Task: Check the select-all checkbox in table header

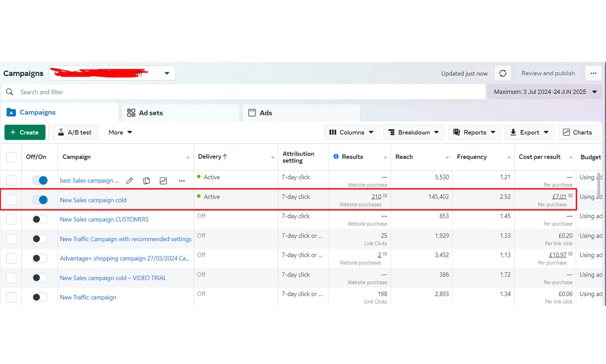Action: pos(11,157)
